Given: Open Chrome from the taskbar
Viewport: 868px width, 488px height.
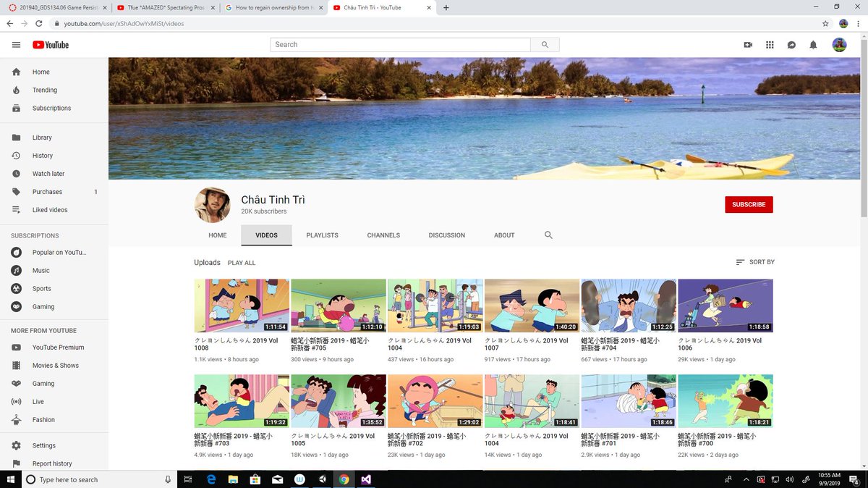Looking at the screenshot, I should [x=344, y=479].
